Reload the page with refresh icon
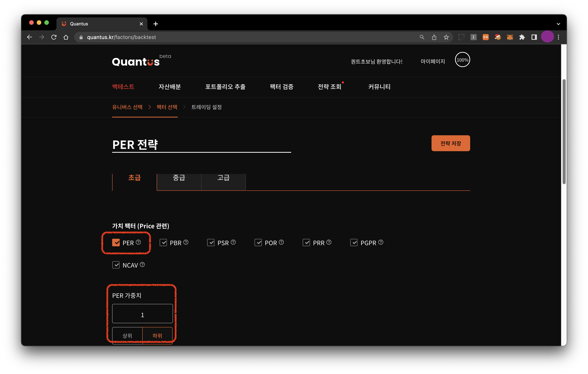Viewport: 588px width, 374px height. (x=54, y=37)
